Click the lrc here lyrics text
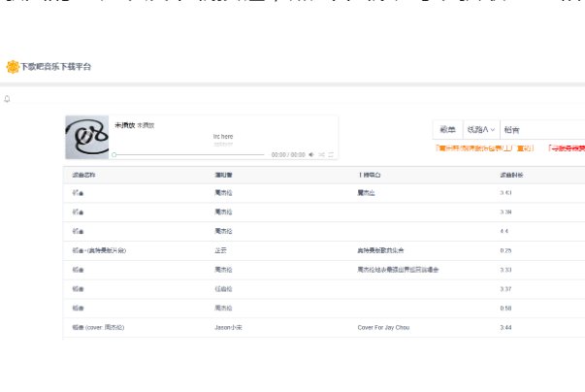This screenshot has width=585, height=392. point(223,137)
